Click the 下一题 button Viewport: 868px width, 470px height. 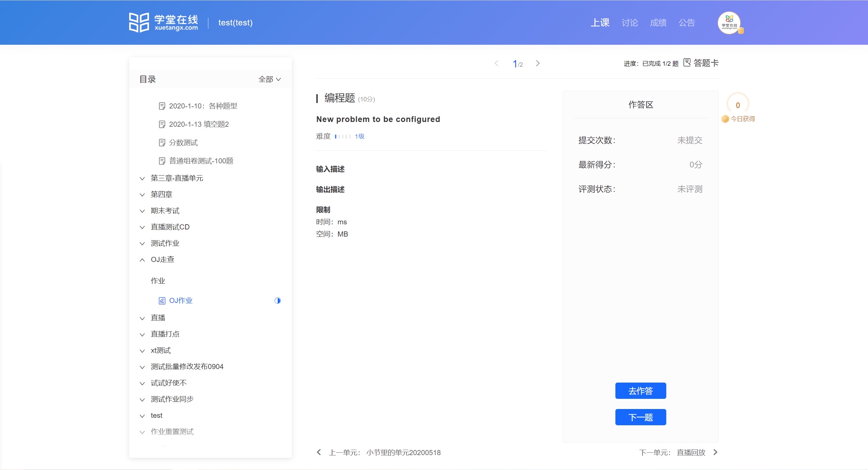(640, 417)
